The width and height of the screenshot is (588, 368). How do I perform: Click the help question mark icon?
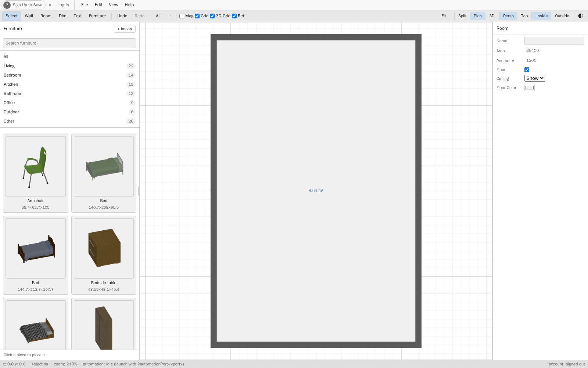(7, 5)
